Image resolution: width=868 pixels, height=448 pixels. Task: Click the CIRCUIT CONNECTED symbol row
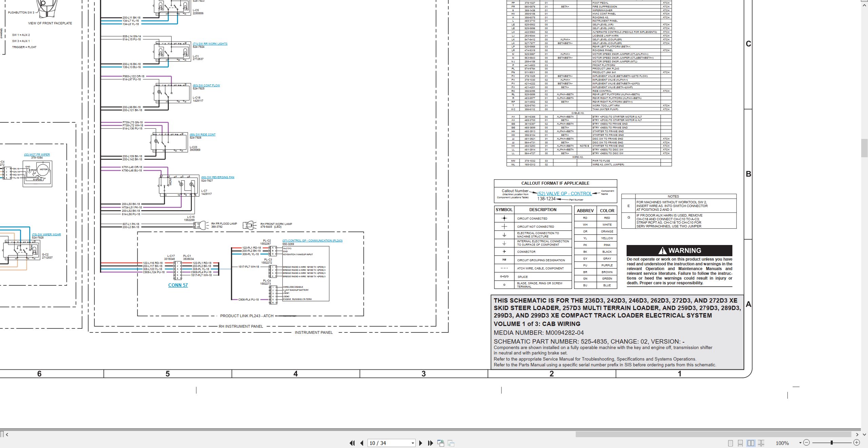coord(533,219)
